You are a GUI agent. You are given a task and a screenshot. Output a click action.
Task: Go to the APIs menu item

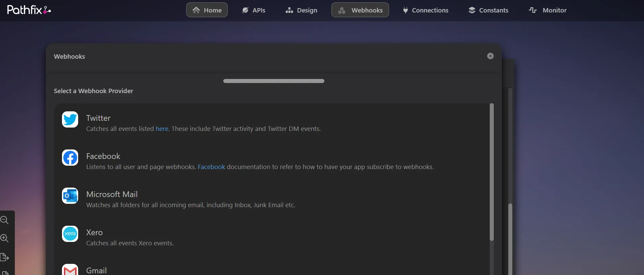(254, 10)
